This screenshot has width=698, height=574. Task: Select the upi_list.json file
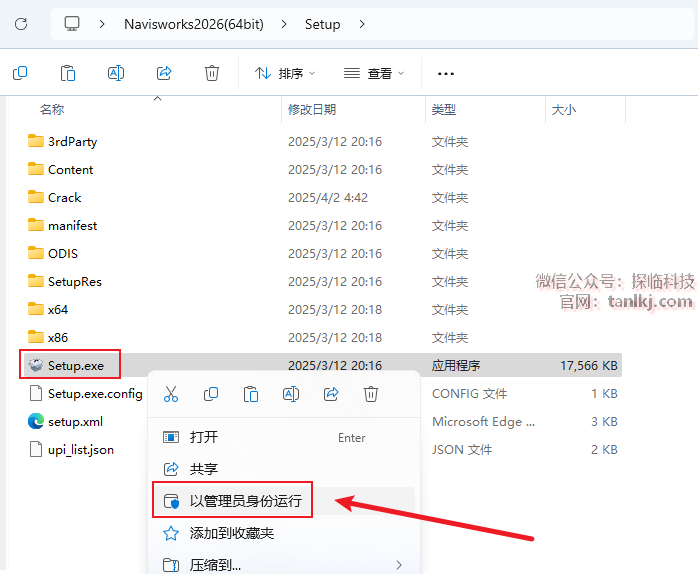81,450
